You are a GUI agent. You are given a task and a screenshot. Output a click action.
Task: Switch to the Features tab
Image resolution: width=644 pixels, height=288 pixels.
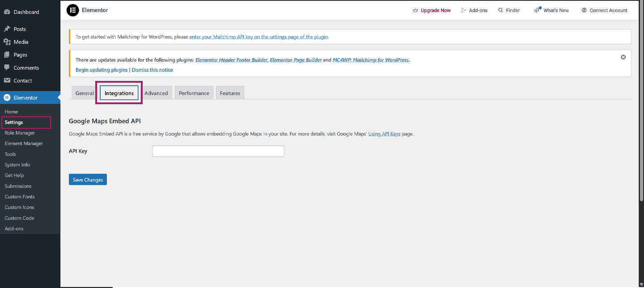tap(230, 93)
